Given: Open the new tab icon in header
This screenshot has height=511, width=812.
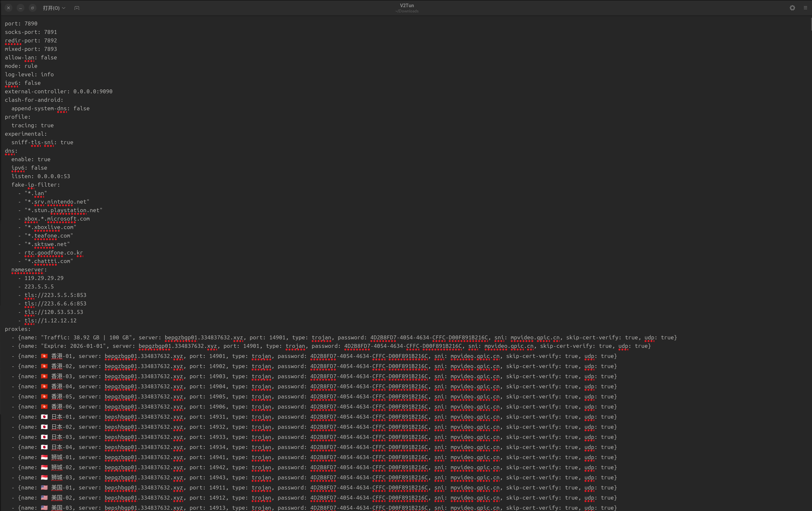Looking at the screenshot, I should pyautogui.click(x=77, y=8).
